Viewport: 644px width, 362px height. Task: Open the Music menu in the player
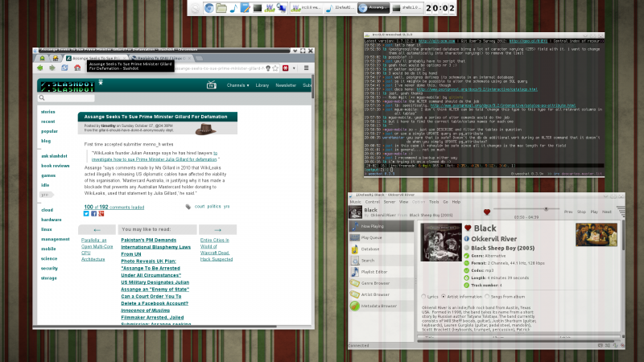tap(355, 202)
